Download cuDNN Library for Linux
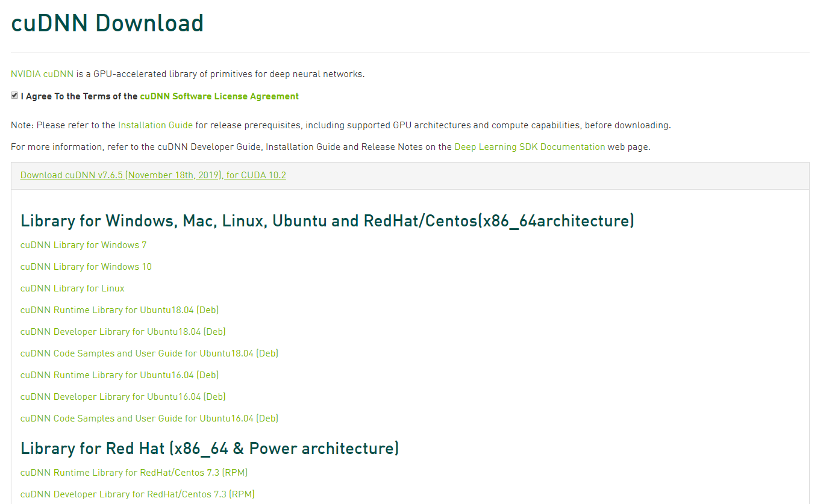The image size is (838, 504). (72, 288)
